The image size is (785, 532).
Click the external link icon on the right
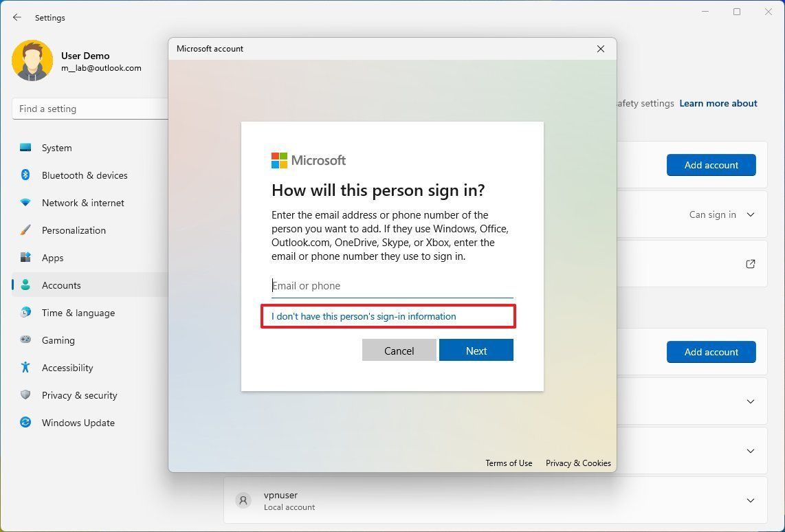pos(750,263)
